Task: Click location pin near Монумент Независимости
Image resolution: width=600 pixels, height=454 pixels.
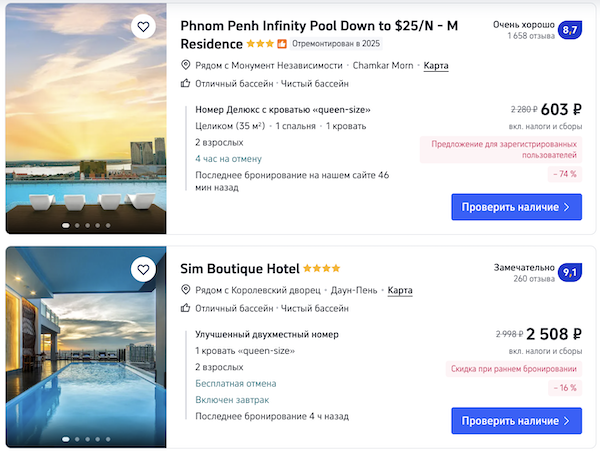Action: click(185, 66)
